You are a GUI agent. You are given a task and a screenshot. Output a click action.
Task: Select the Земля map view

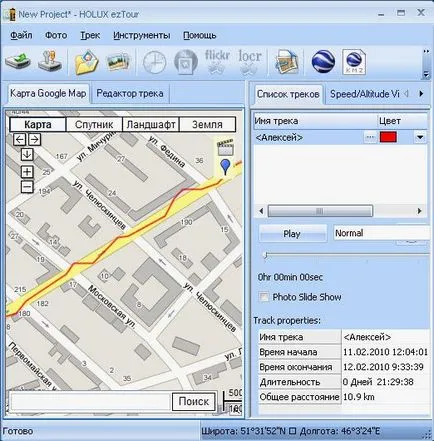207,125
